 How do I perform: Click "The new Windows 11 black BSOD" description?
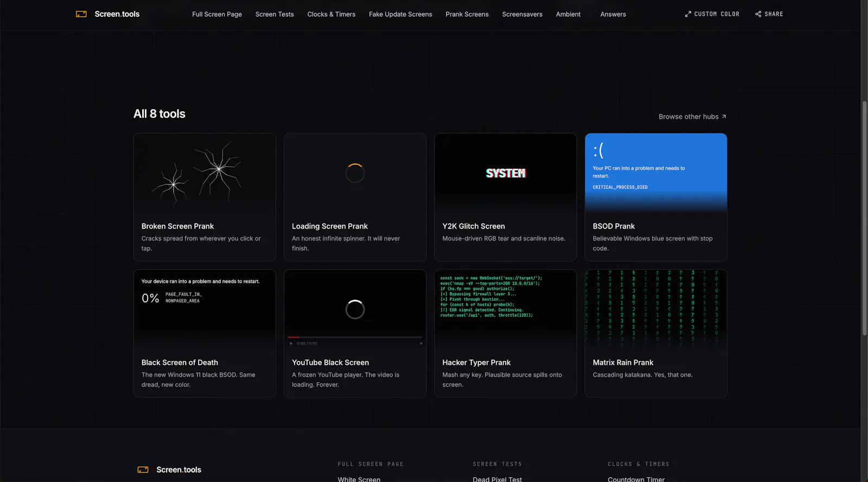(198, 380)
